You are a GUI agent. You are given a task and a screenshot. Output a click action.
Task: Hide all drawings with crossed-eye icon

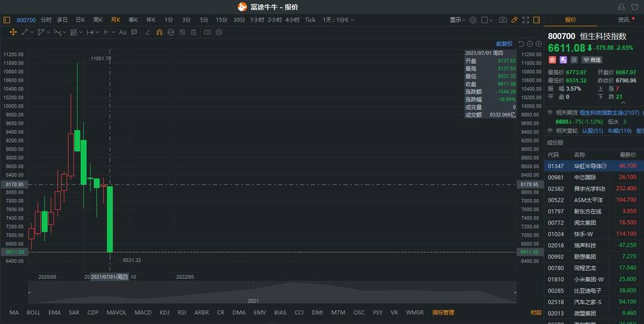182,32
